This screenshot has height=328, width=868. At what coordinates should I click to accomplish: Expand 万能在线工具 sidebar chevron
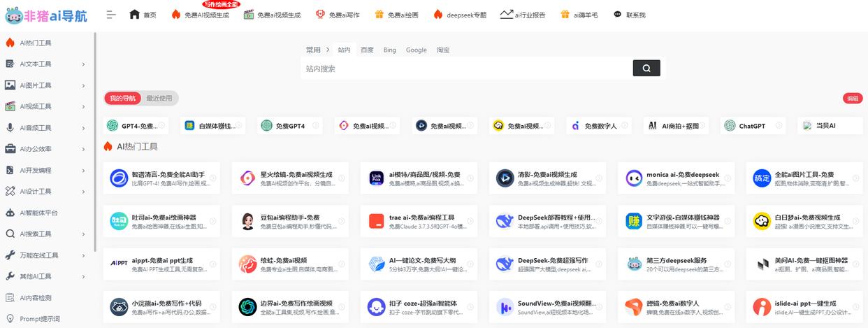tap(84, 255)
